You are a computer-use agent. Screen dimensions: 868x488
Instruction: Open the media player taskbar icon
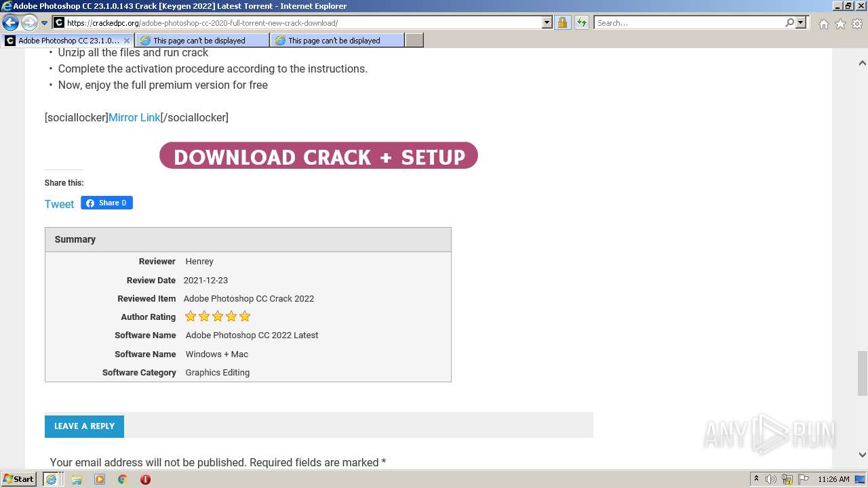[100, 479]
